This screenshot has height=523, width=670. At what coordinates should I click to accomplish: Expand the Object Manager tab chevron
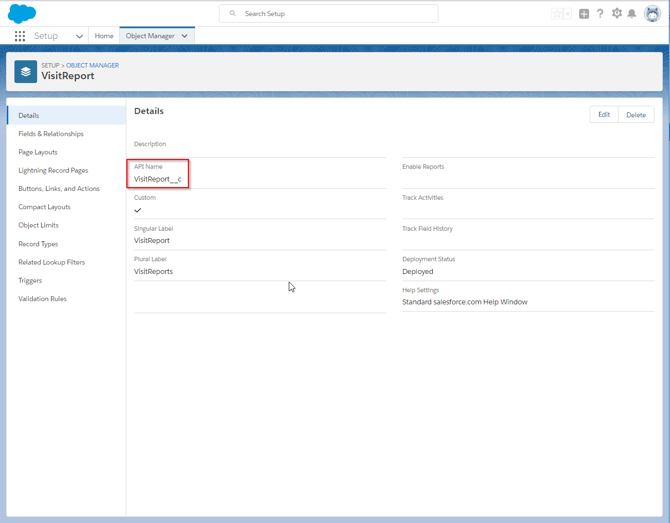(185, 36)
